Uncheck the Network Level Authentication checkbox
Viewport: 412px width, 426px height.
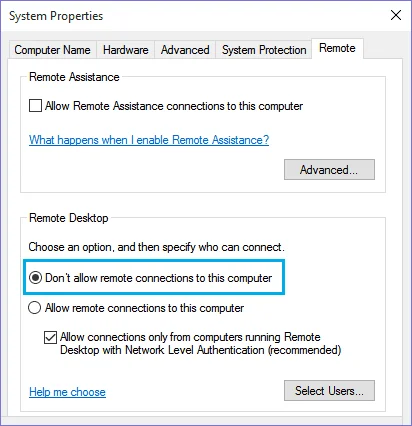50,337
